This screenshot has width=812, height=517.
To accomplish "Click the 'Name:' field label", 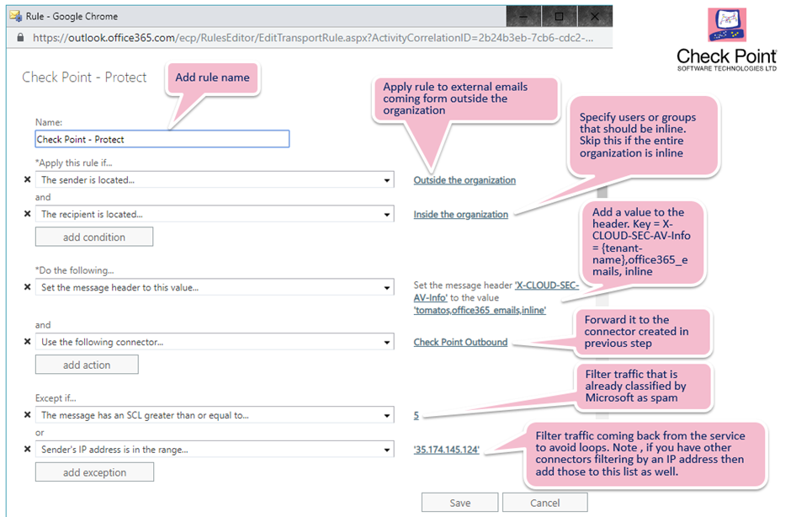I will [x=49, y=122].
